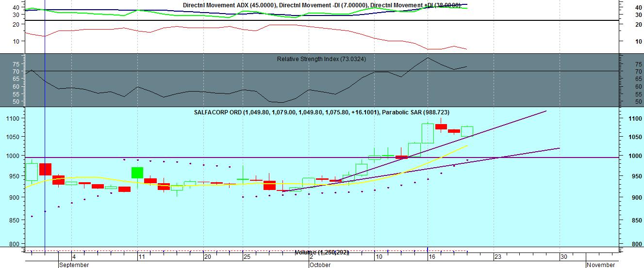
Task: Click the red candle at the October high
Action: (x=441, y=126)
